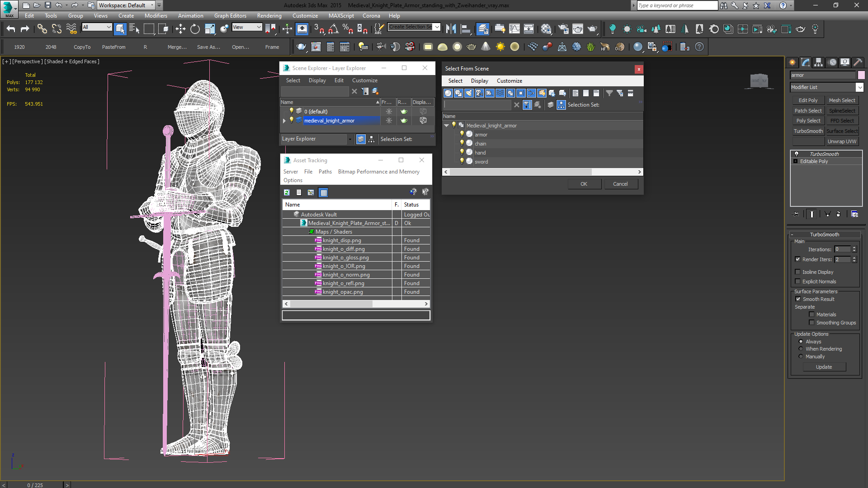Select the sword object in list
This screenshot has height=488, width=868.
click(481, 162)
